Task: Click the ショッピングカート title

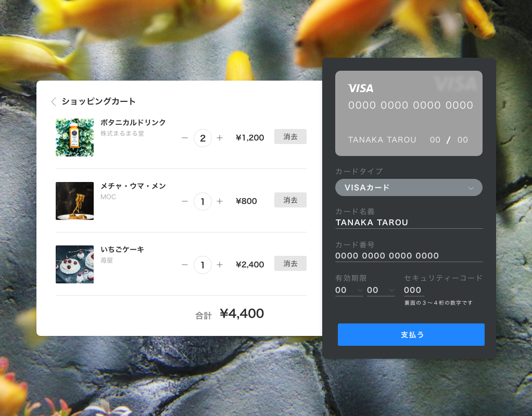Action: [x=98, y=101]
